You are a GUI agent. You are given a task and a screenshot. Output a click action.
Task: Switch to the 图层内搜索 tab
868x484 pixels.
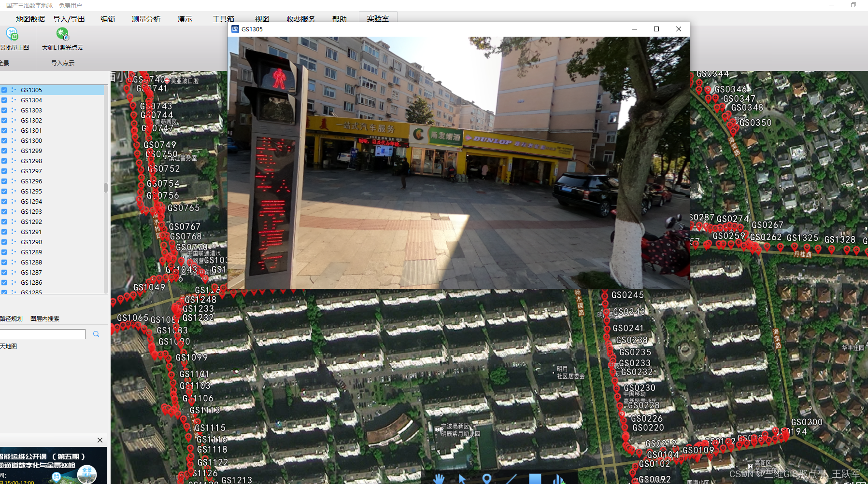45,319
